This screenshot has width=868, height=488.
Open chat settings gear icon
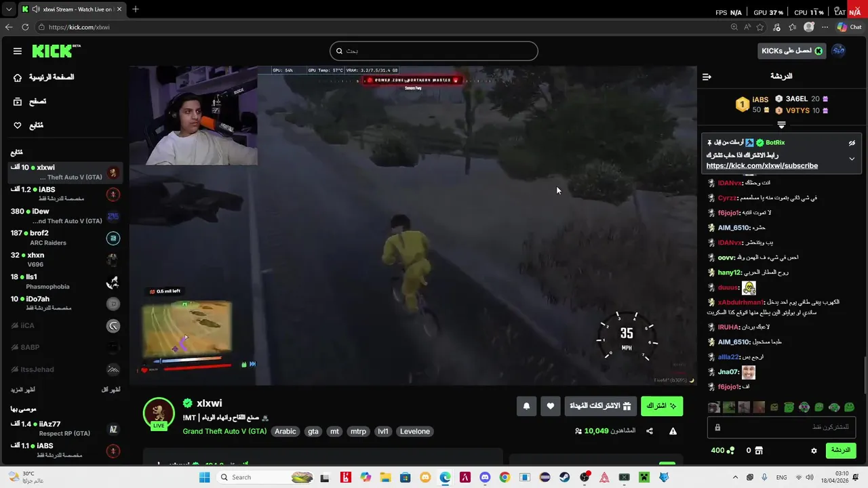pyautogui.click(x=814, y=451)
